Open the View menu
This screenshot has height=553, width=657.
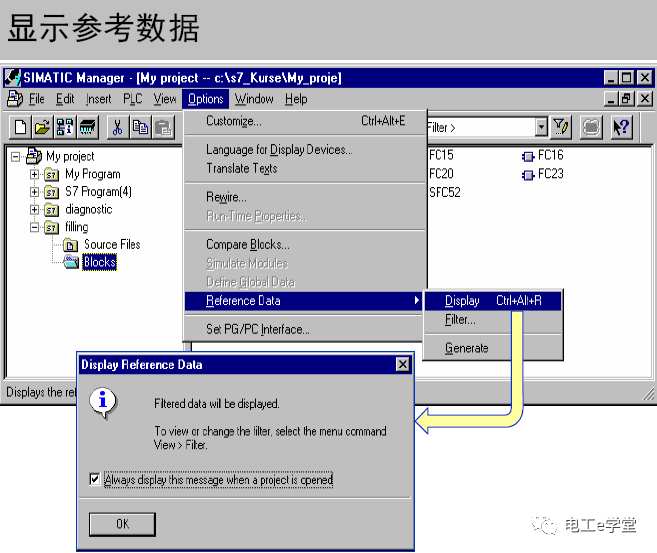coord(165,99)
